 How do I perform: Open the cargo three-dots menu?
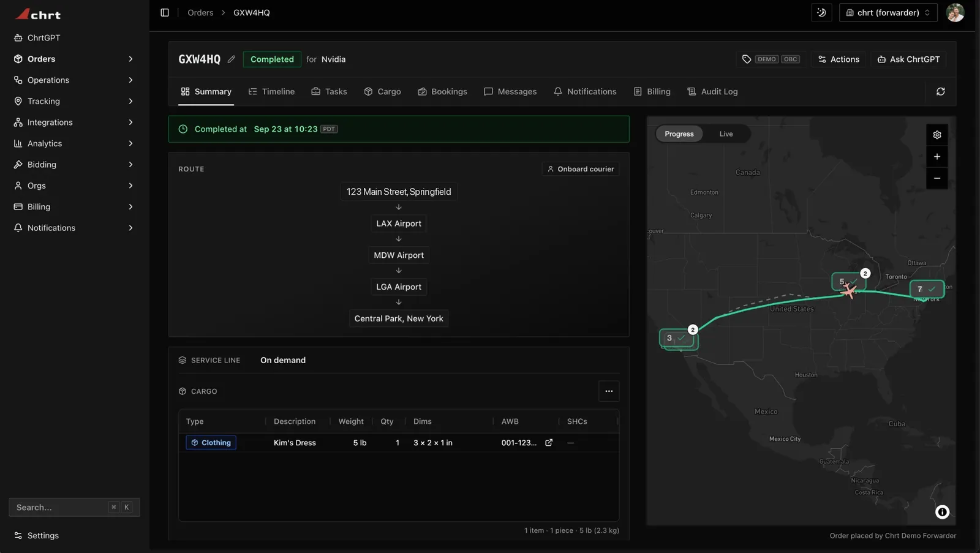(x=609, y=391)
